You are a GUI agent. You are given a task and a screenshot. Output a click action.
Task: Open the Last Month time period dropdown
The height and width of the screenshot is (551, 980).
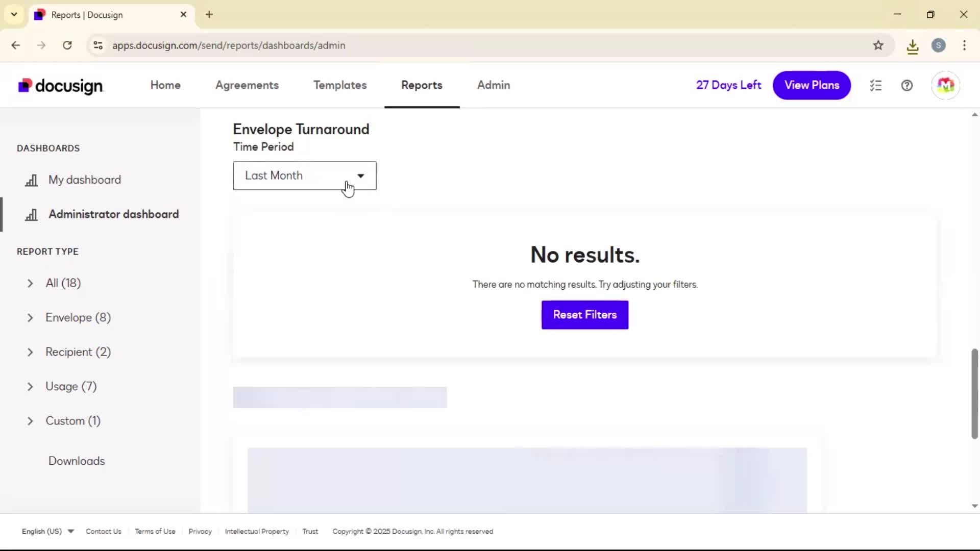305,176
